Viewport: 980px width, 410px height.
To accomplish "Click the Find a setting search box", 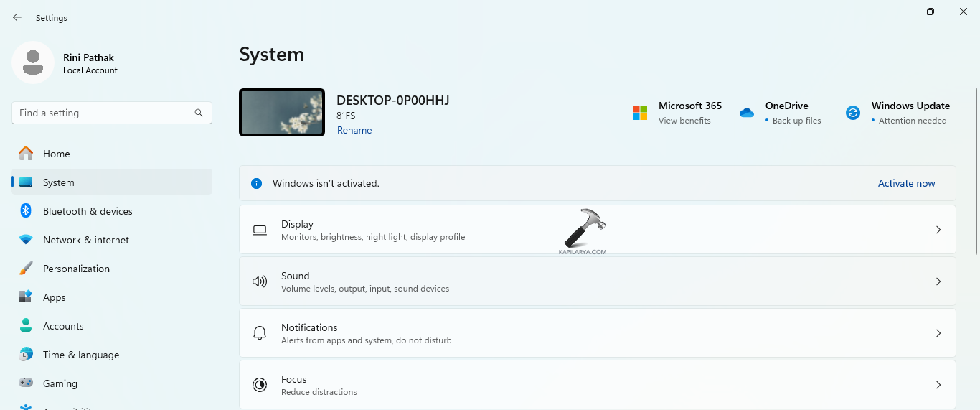I will [x=104, y=113].
